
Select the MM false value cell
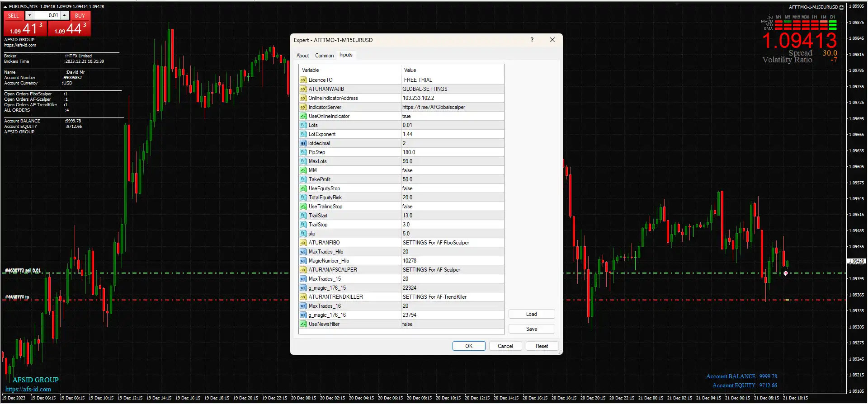tap(452, 170)
